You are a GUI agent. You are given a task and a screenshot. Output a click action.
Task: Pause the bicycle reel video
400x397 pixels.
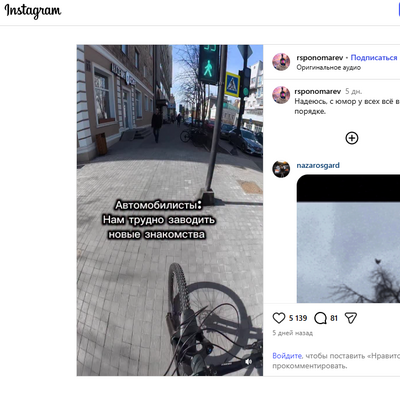(x=170, y=210)
